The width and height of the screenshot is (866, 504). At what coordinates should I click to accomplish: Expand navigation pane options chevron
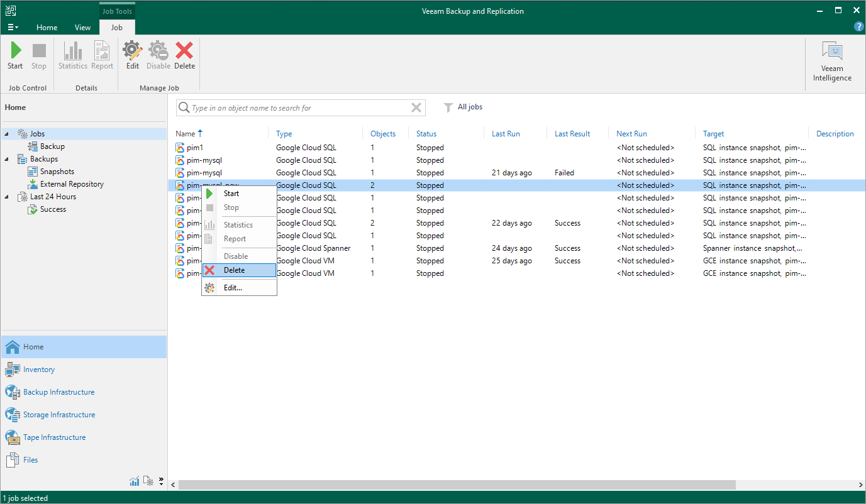[161, 481]
